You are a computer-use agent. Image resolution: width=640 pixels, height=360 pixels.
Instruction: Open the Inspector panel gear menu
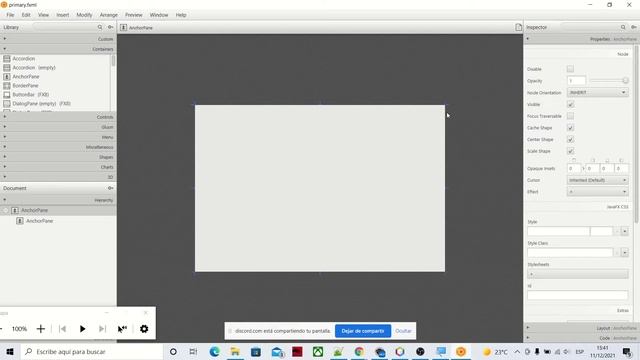point(634,27)
